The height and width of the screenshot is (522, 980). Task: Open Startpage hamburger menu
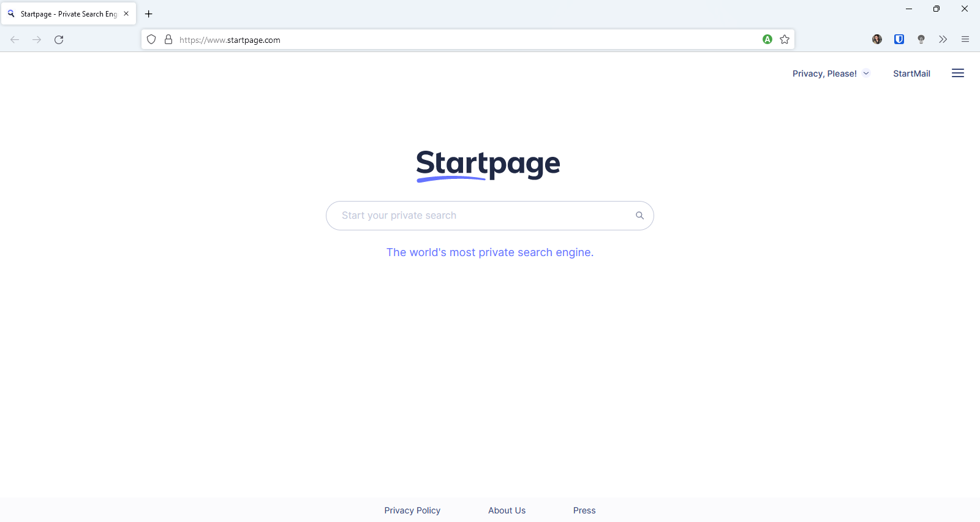click(958, 74)
